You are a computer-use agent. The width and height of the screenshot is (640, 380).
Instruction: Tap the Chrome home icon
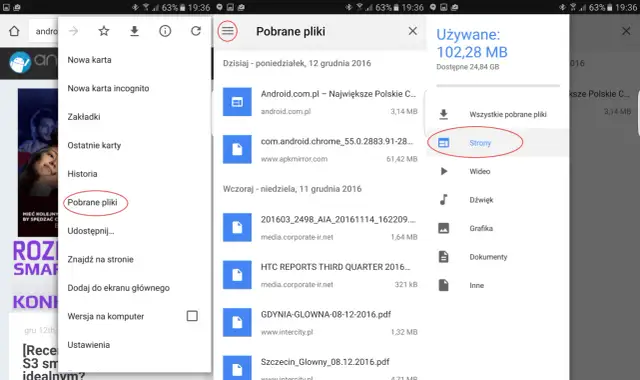[14, 31]
